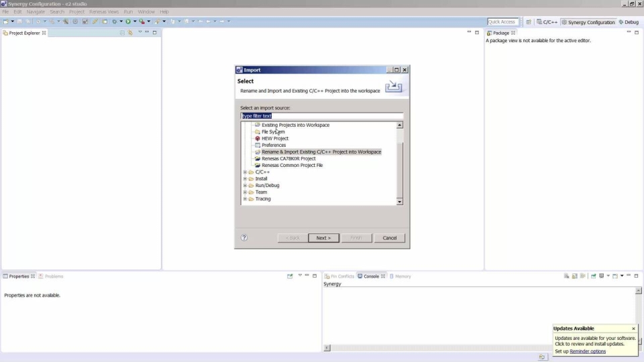Click Display Selected Console icon
The height and width of the screenshot is (362, 644).
602,276
